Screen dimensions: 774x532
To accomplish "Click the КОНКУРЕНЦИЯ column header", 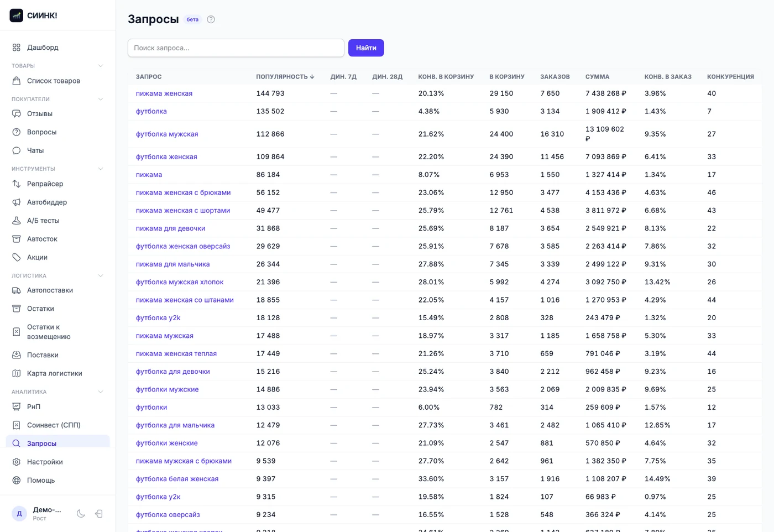I will pyautogui.click(x=730, y=77).
